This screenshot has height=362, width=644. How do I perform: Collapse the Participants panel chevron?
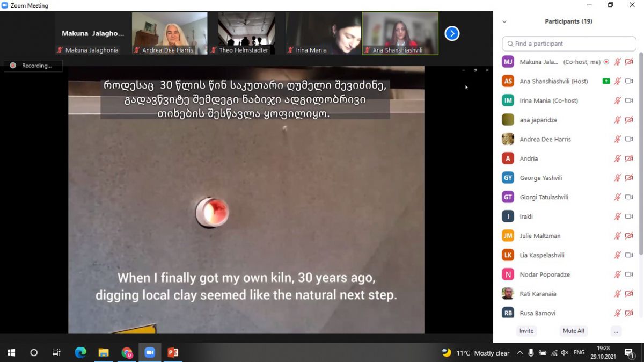click(504, 22)
